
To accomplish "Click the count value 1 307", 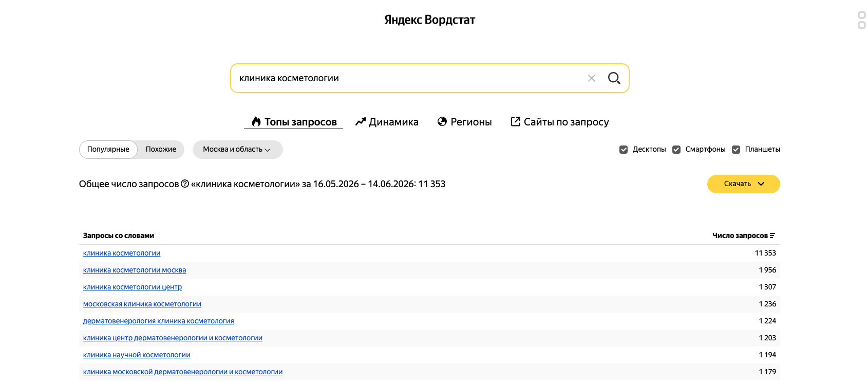I will click(x=767, y=287).
